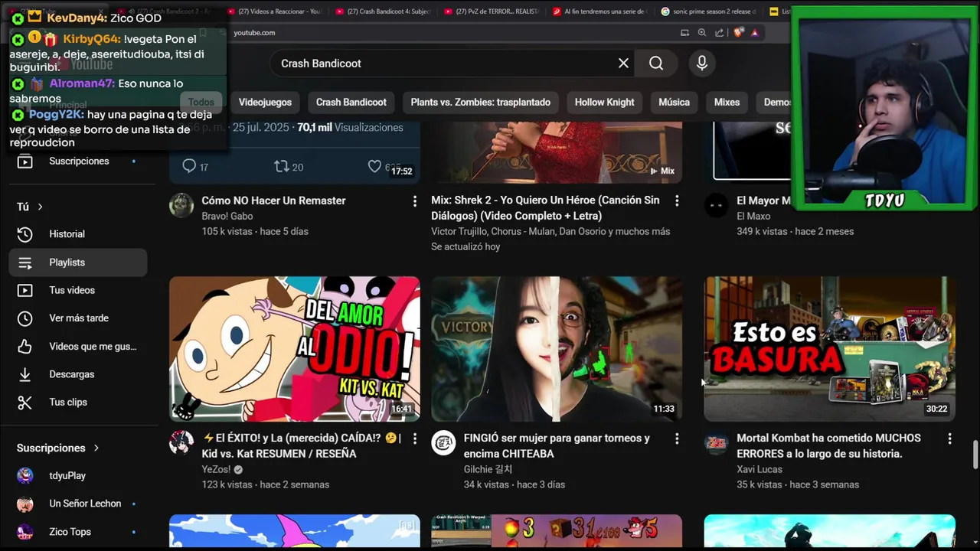Screen dimensions: 980x551
Task: Switch to PvZ de TERROR browser tab
Action: point(492,11)
